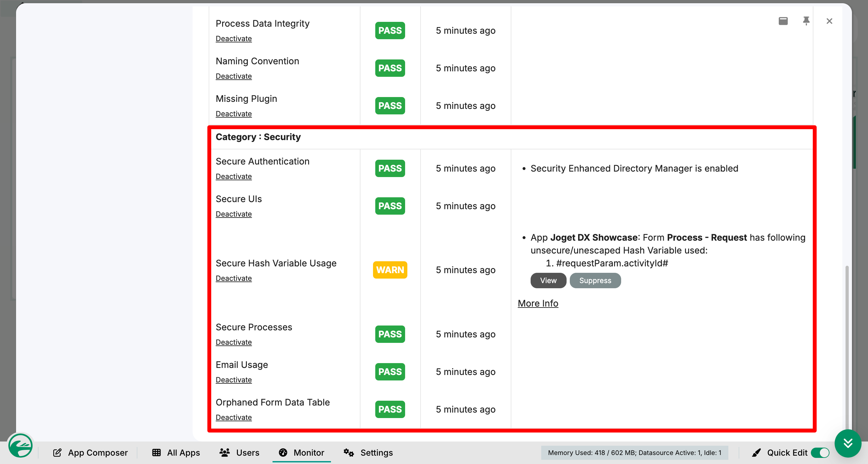The height and width of the screenshot is (464, 868).
Task: Deactivate the Orphaned Form Data Table check
Action: (233, 417)
